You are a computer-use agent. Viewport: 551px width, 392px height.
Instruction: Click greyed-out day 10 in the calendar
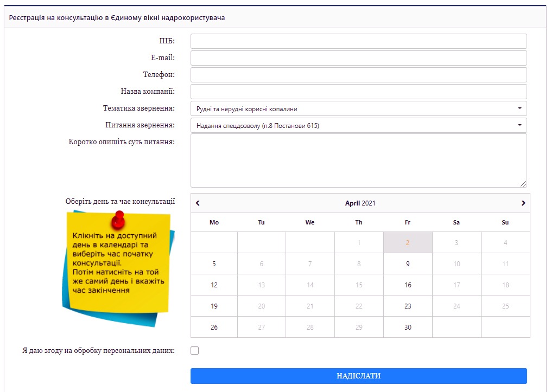click(457, 264)
